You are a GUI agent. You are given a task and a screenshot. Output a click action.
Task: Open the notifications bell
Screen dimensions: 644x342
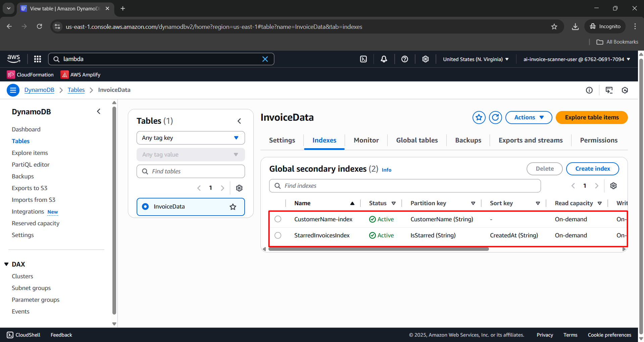(384, 59)
